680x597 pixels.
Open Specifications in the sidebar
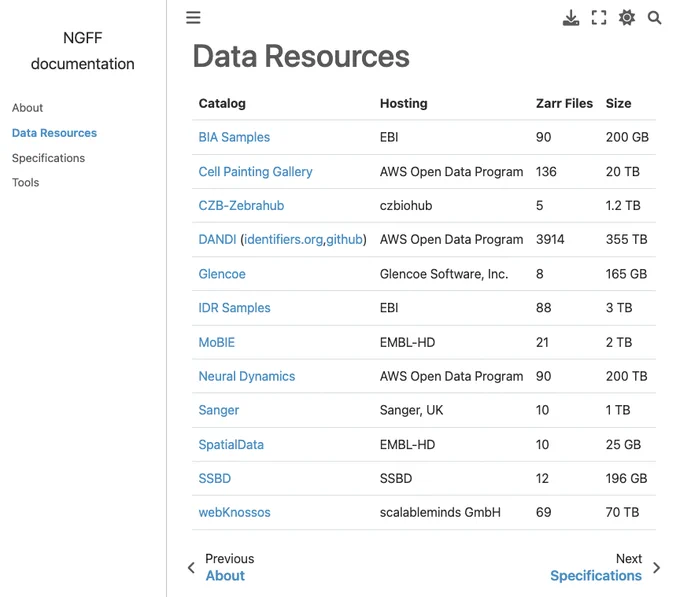pos(48,158)
